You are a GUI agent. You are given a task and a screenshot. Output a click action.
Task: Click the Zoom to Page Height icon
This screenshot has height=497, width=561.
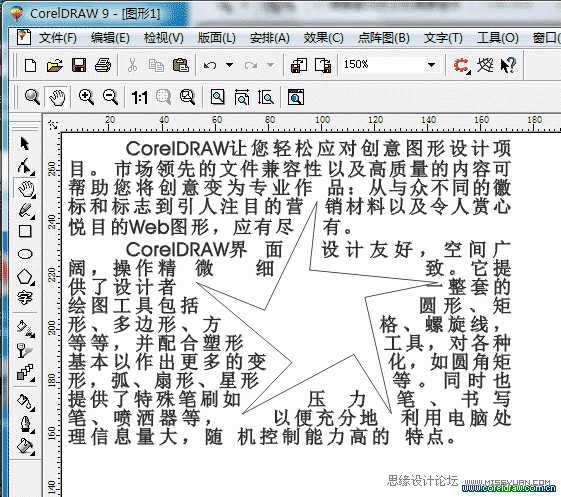point(266,97)
